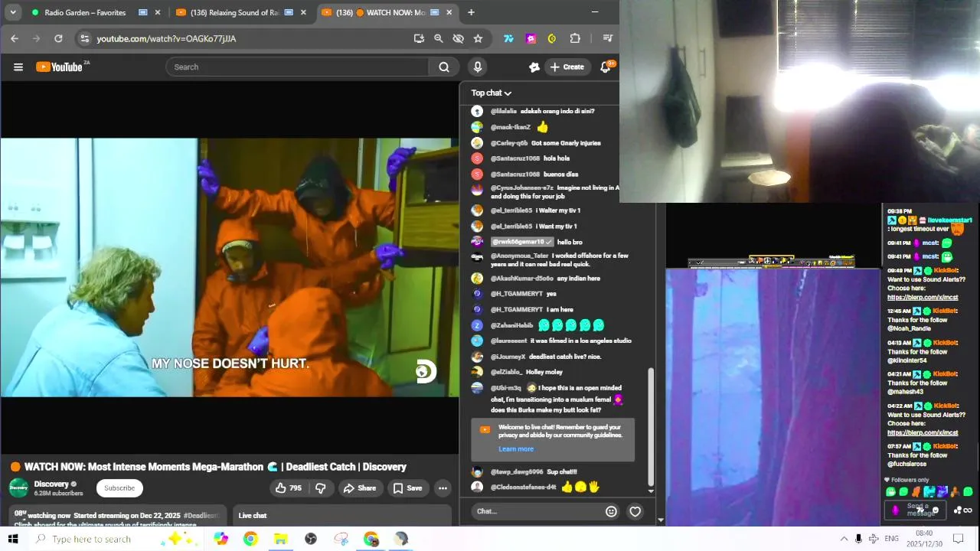Screen dimensions: 980x551
Task: Click the Share button under the video
Action: tap(360, 488)
